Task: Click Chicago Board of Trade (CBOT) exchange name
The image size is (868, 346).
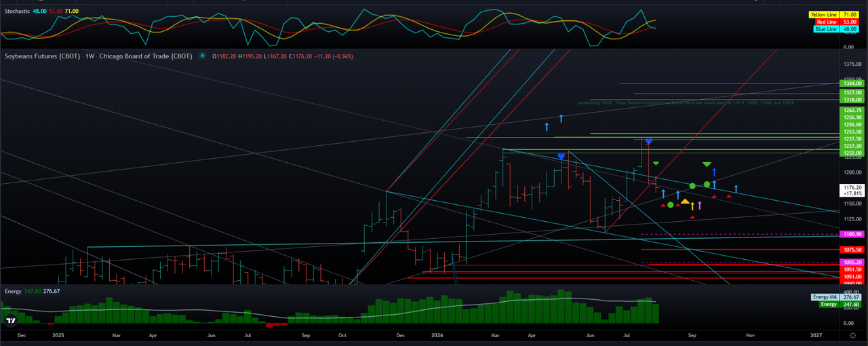Action: (146, 56)
